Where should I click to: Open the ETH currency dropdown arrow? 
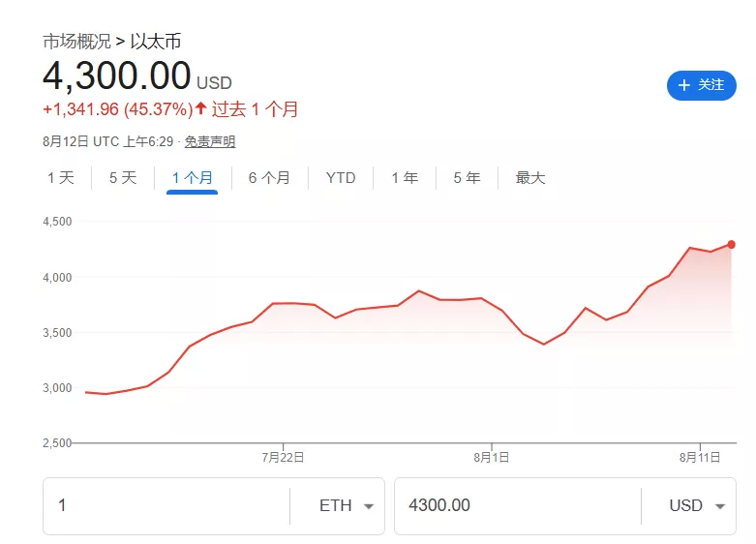pyautogui.click(x=369, y=506)
